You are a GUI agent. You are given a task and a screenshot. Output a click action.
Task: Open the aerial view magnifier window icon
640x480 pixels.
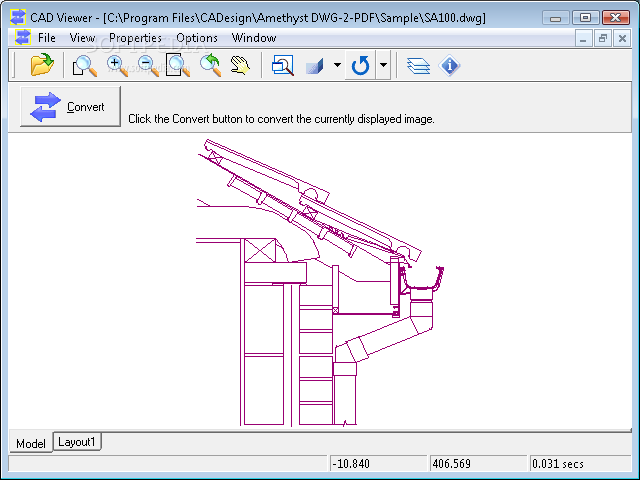[282, 65]
